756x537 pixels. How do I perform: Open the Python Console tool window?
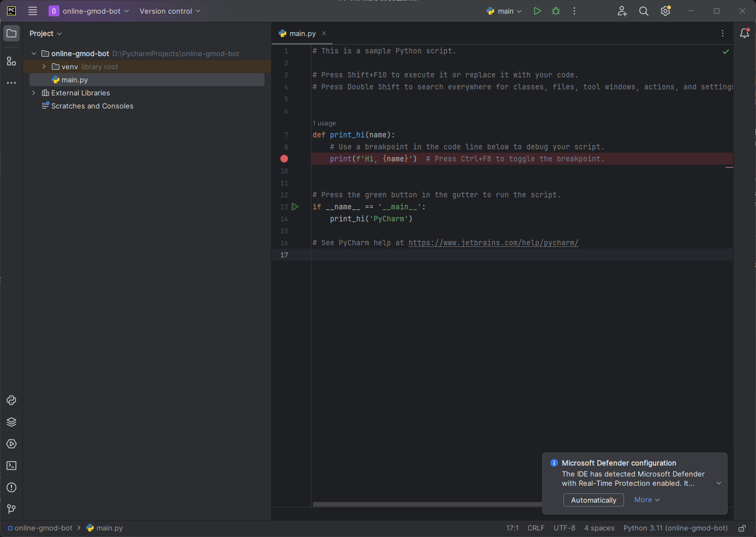11,400
